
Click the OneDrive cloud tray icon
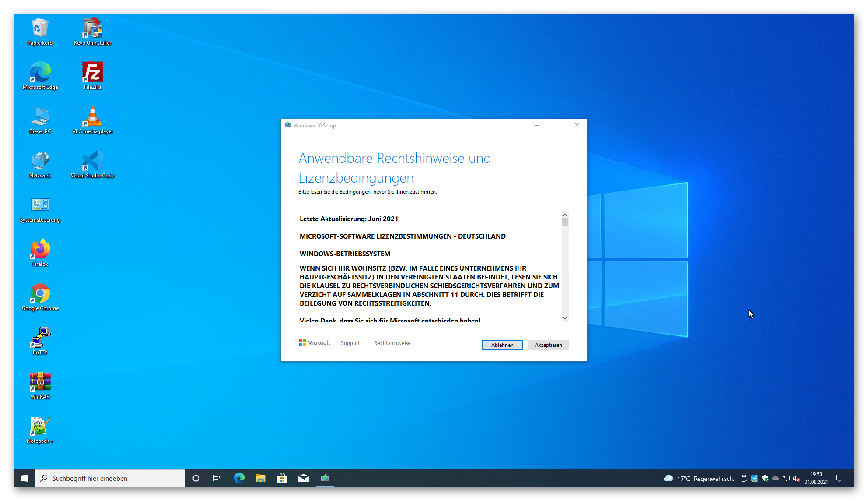coord(776,478)
